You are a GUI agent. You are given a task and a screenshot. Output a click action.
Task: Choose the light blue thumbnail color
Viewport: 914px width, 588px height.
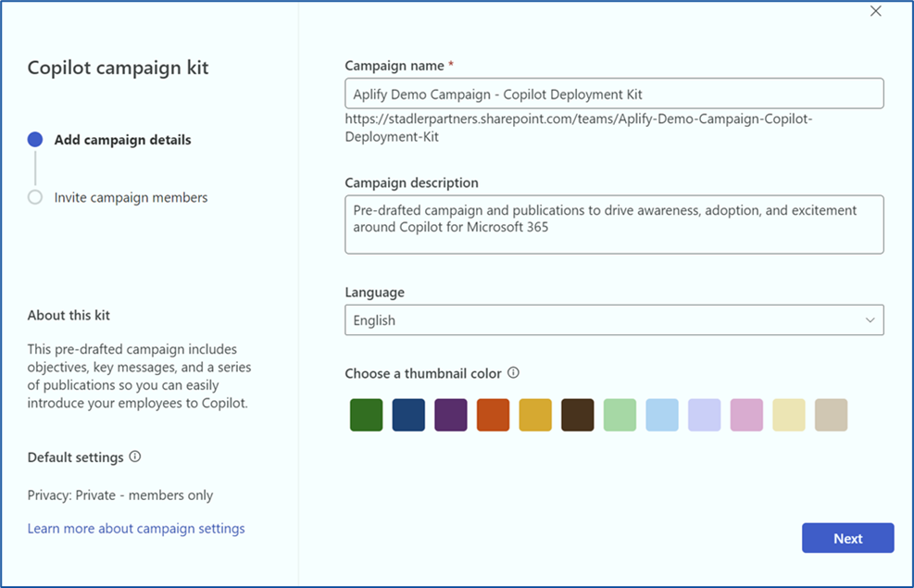pos(662,415)
